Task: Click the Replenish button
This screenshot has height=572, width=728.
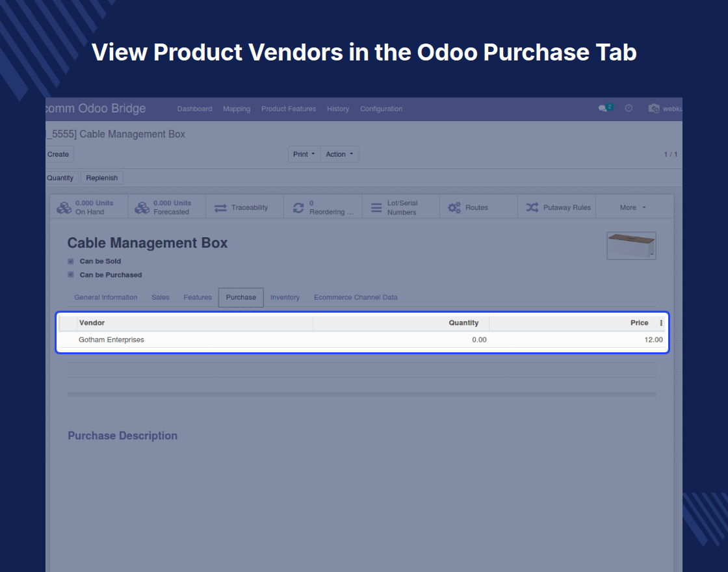Action: [101, 178]
